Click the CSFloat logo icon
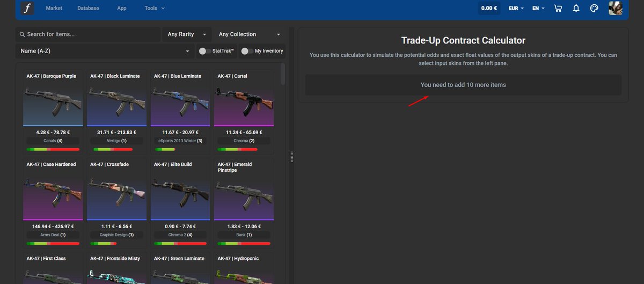The image size is (644, 284). [x=27, y=8]
